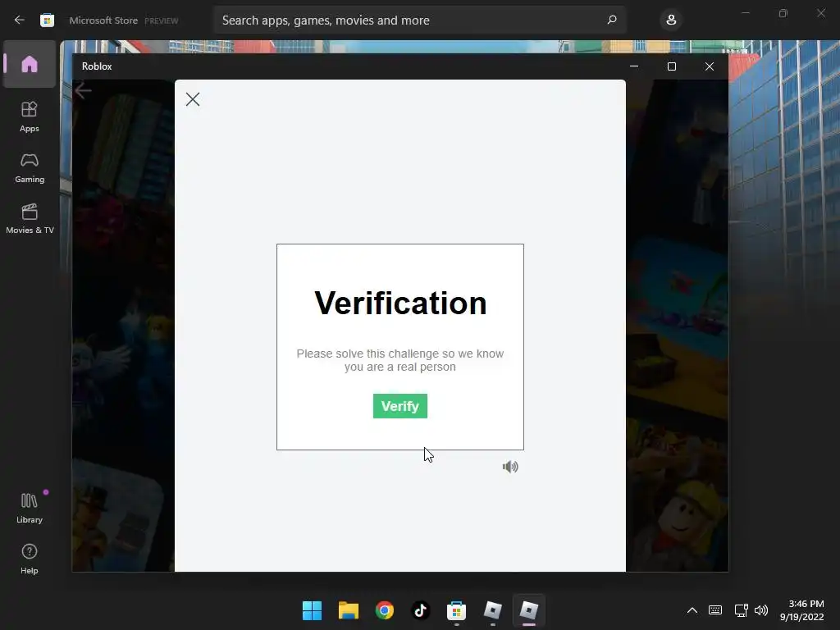Screen dimensions: 840x630
Task: Open the volume control in the tray
Action: [761, 610]
